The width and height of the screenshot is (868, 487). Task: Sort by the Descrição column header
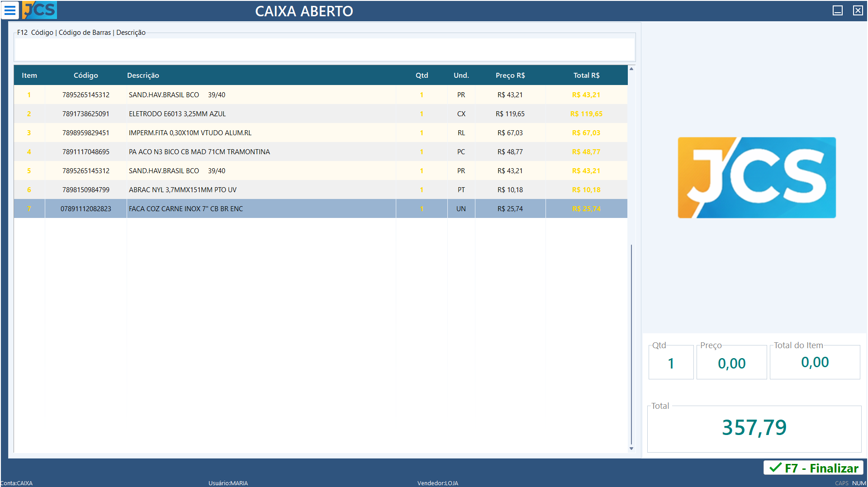(143, 76)
